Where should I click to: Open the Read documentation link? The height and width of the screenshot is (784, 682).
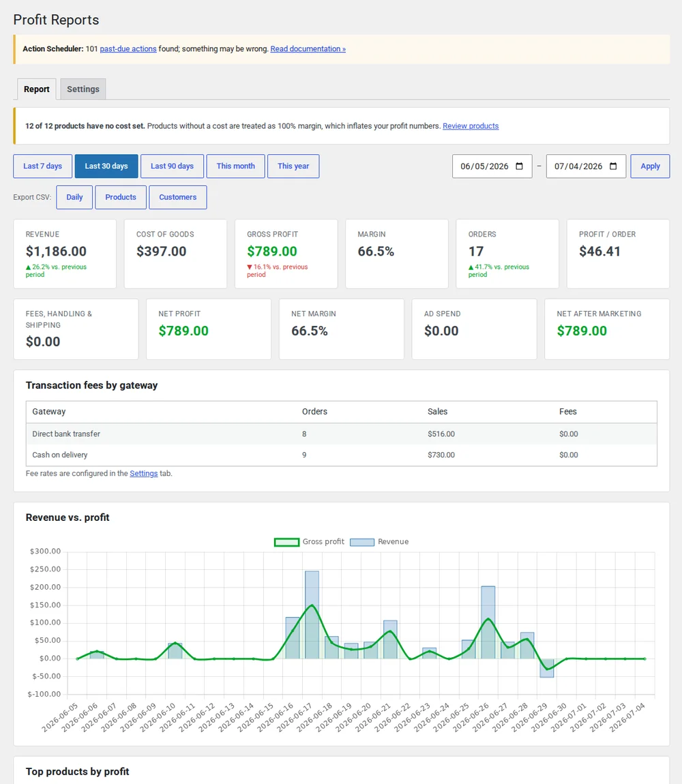click(308, 49)
